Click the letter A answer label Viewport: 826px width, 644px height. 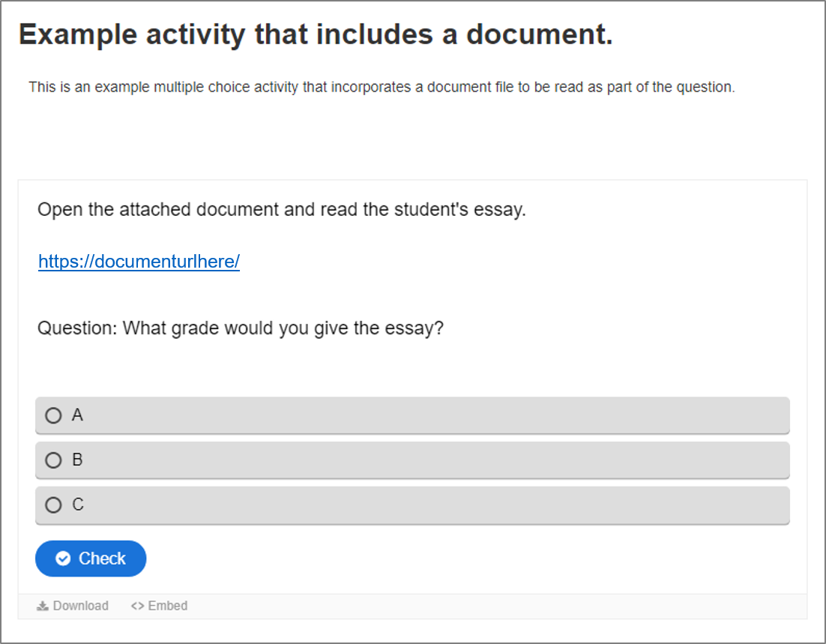(77, 415)
